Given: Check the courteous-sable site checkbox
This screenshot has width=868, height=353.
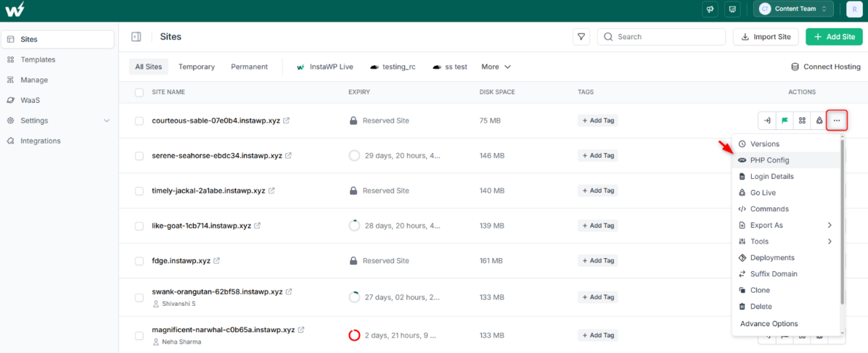Looking at the screenshot, I should click(139, 120).
